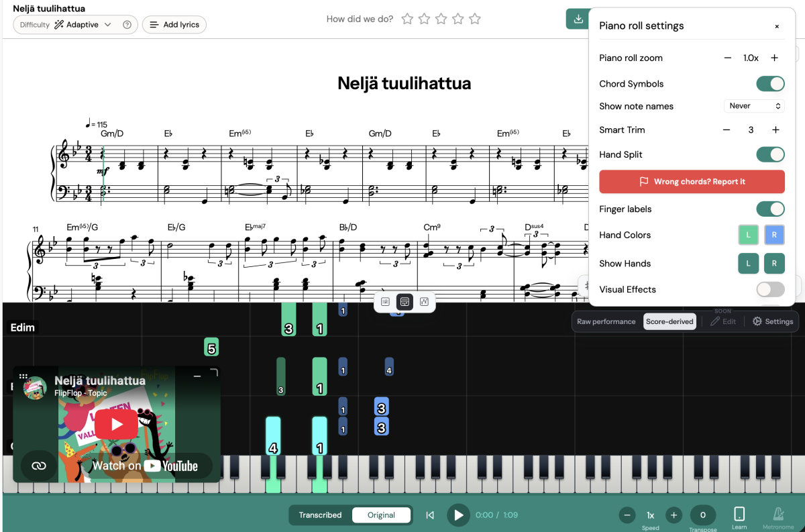Increase Smart Trim value

coord(775,129)
